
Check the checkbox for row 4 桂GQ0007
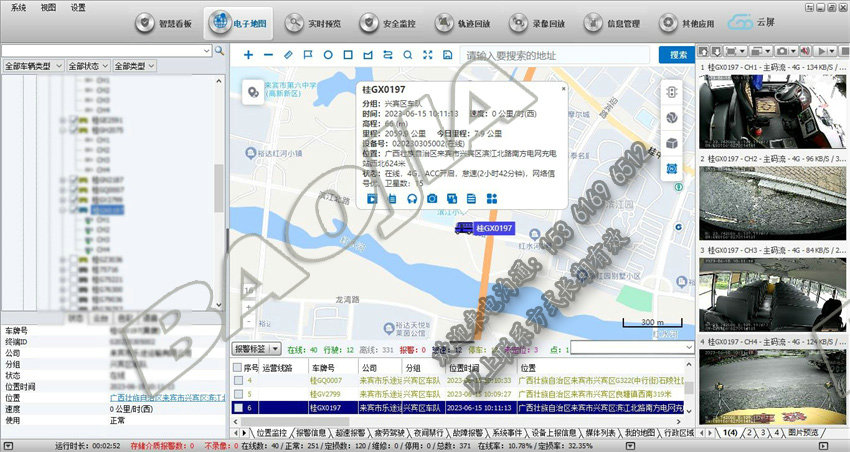[237, 381]
